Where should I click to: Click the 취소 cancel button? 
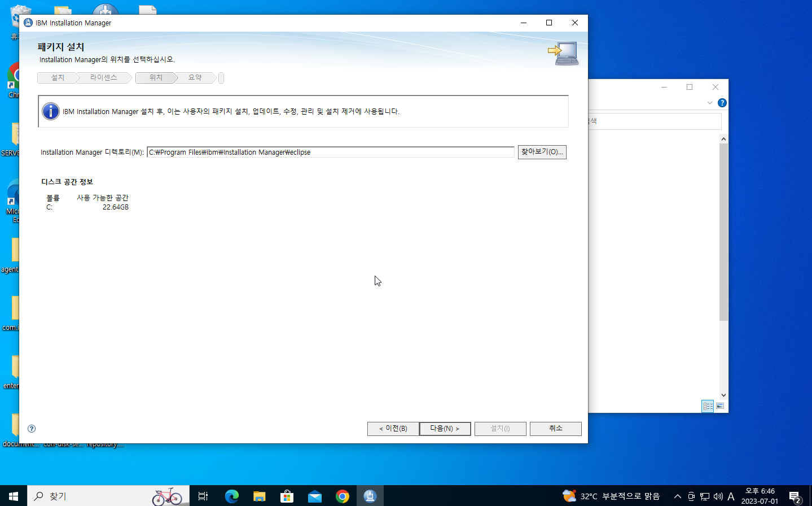coord(556,429)
